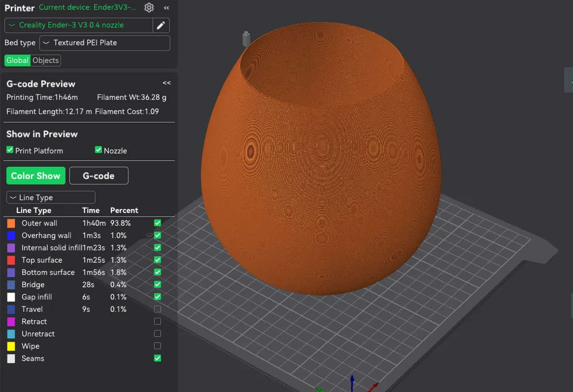Click the Filament Length 12.17 m text

point(49,111)
